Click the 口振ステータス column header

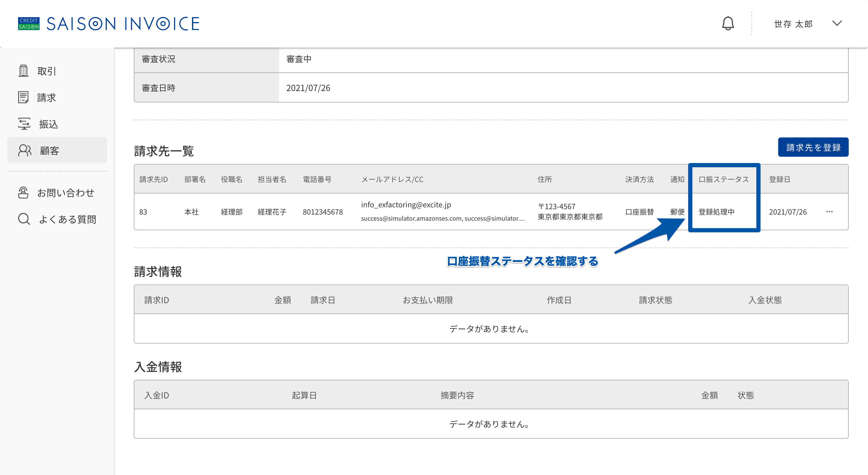723,180
